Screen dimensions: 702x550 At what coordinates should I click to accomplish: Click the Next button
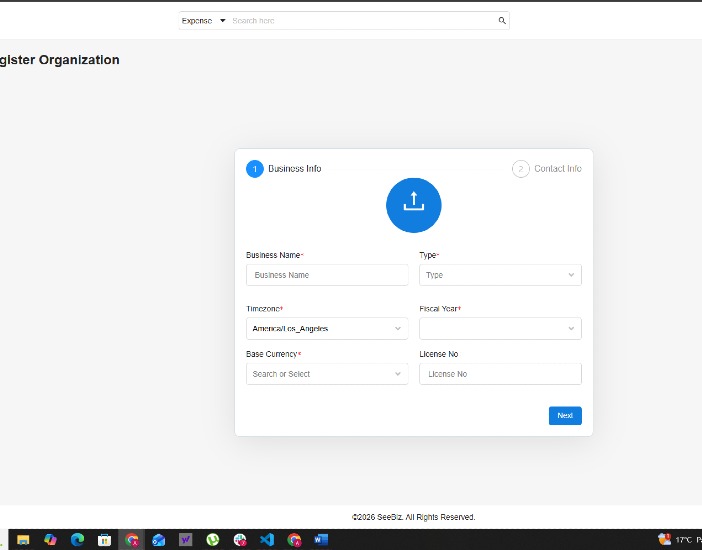[x=565, y=416]
